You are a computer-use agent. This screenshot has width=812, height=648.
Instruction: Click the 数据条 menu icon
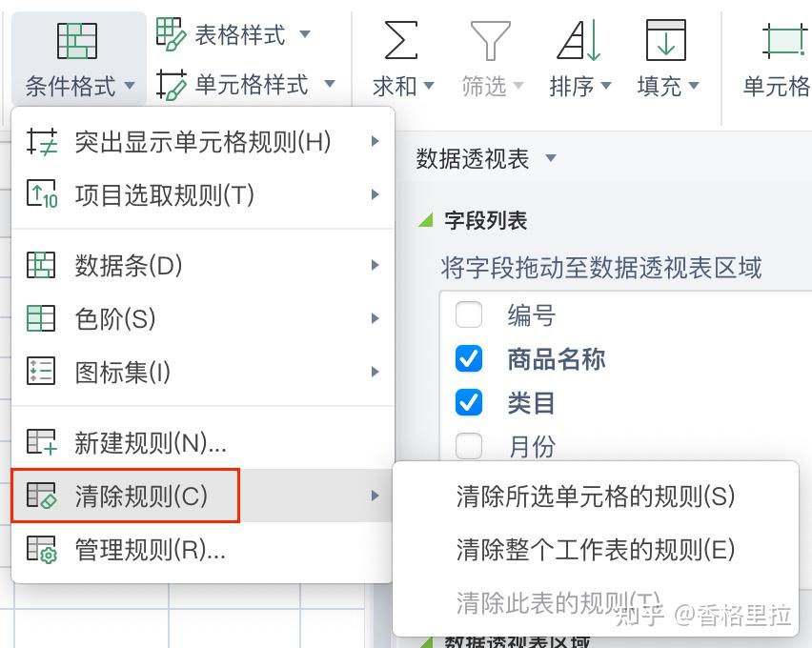41,265
